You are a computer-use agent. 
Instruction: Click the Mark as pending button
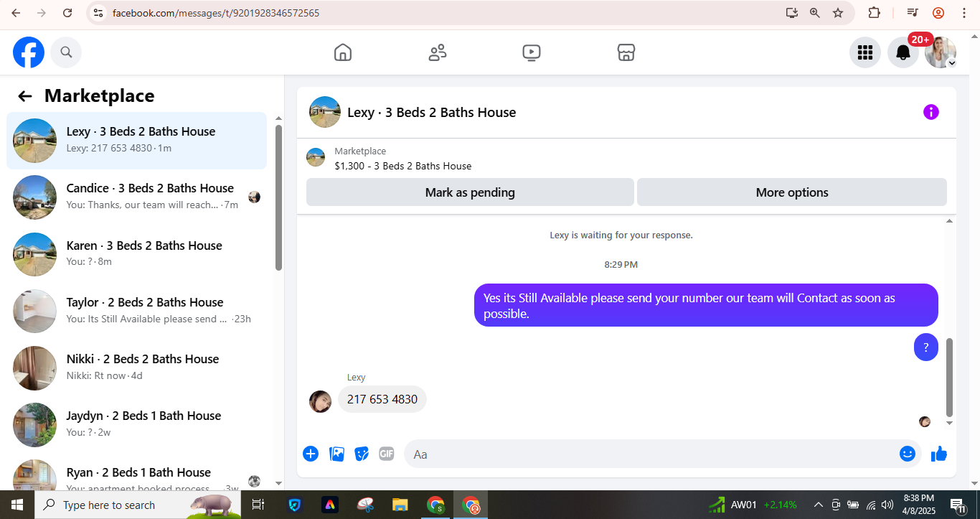[470, 192]
